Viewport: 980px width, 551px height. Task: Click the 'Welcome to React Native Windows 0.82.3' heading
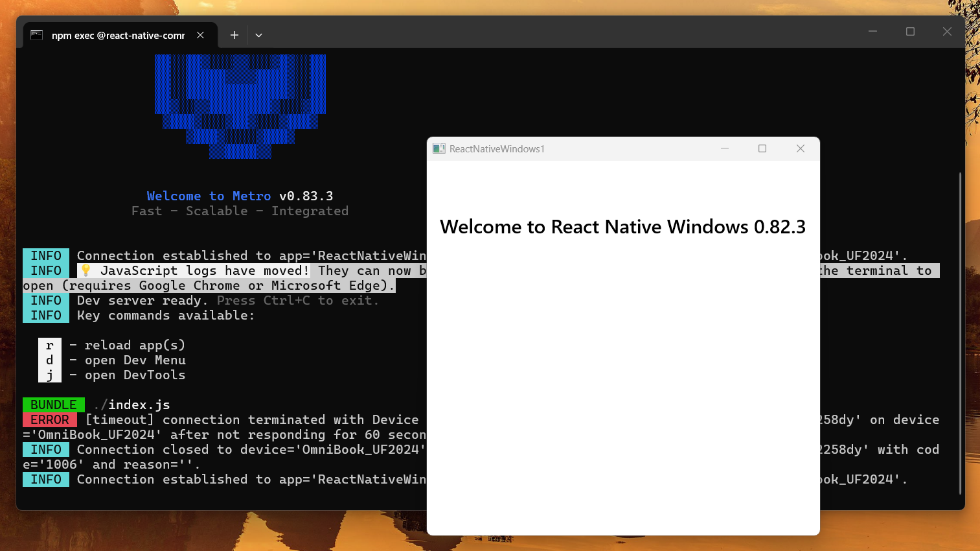click(622, 227)
